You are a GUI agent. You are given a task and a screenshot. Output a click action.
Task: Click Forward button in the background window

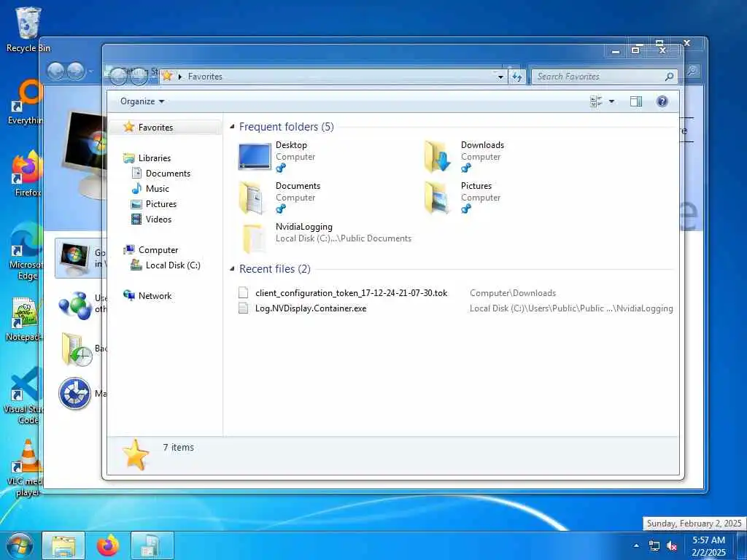76,71
